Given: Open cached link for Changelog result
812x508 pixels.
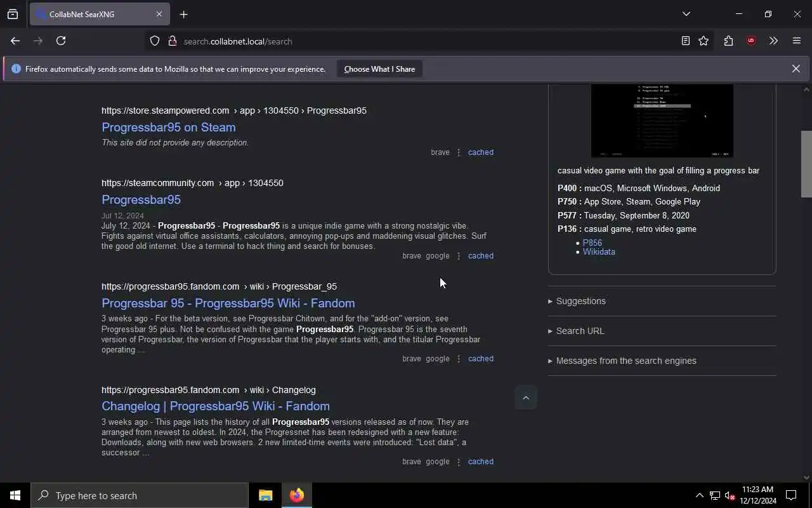Looking at the screenshot, I should pos(480,462).
